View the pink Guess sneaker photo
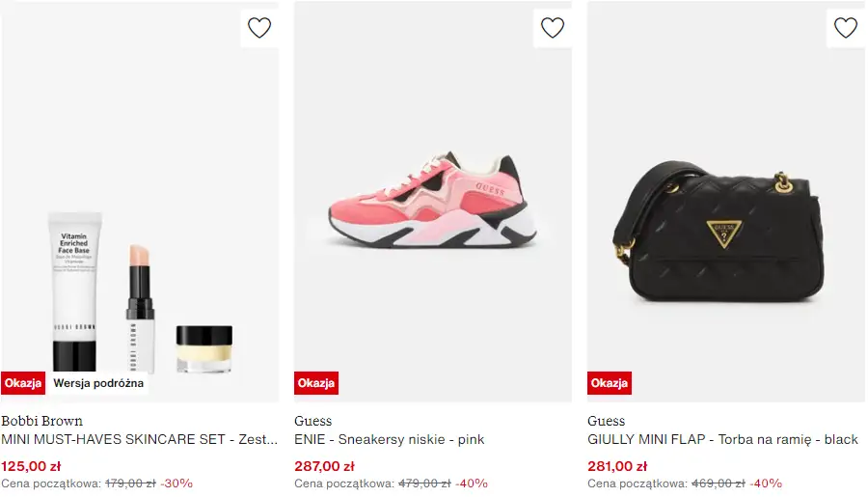 coord(433,203)
